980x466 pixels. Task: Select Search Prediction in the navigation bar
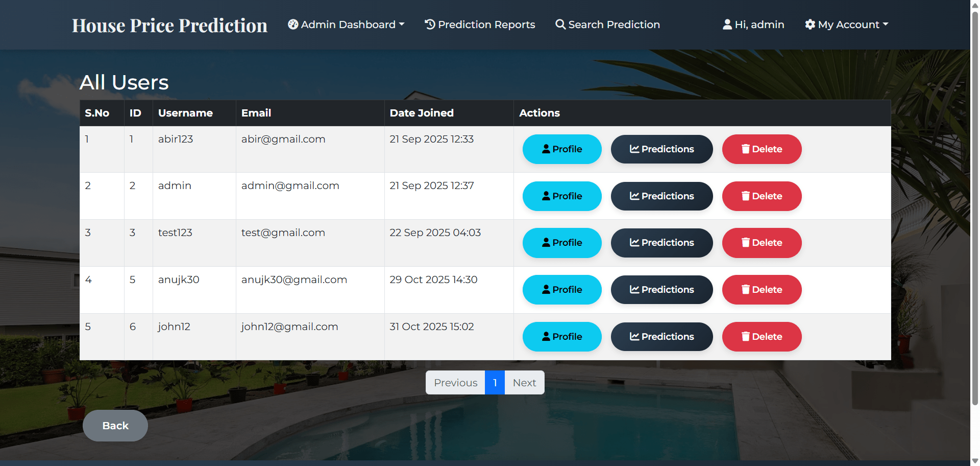pyautogui.click(x=614, y=24)
